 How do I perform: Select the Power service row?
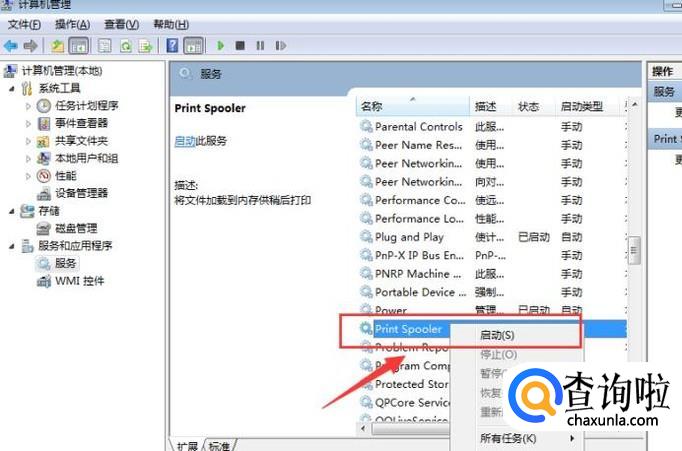pos(491,310)
